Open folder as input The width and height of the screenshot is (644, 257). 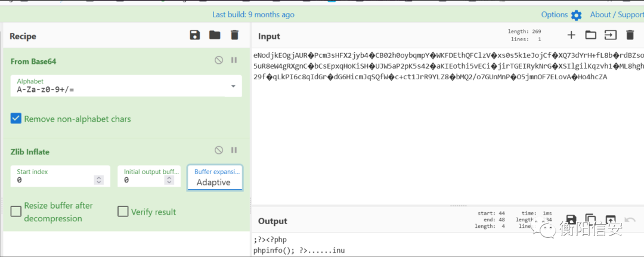pyautogui.click(x=590, y=35)
